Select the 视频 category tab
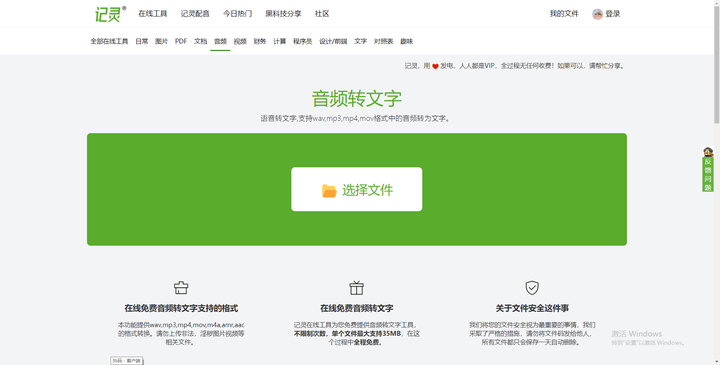The image size is (720, 365). pyautogui.click(x=240, y=41)
